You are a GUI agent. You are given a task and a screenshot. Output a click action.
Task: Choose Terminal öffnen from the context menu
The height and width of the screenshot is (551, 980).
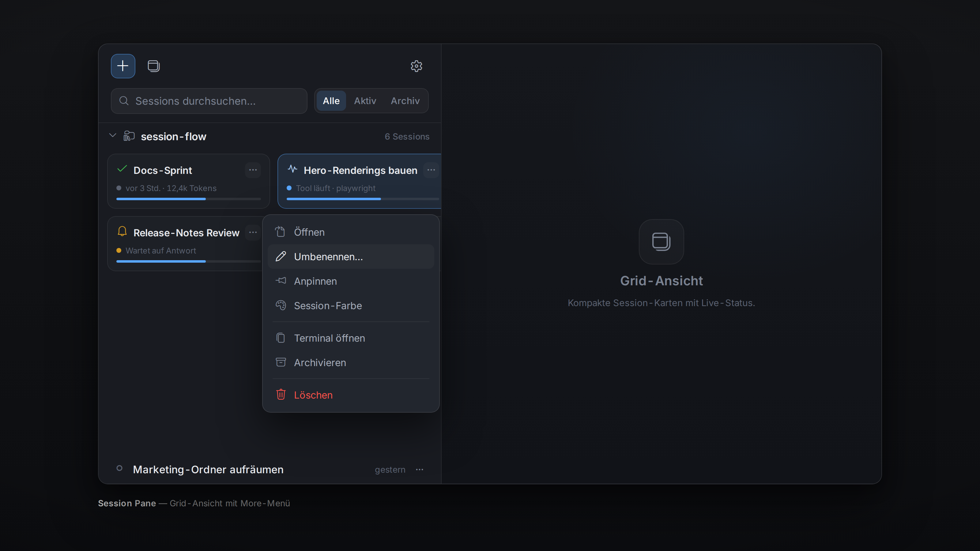click(x=350, y=338)
